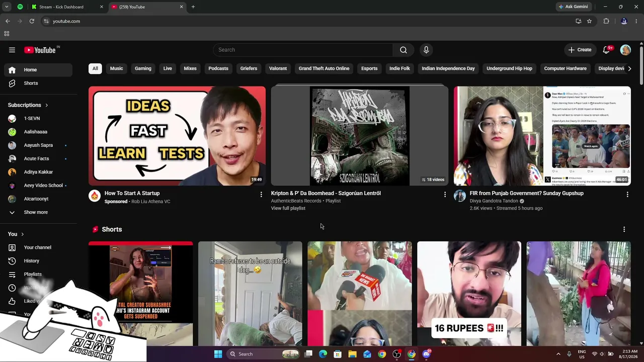The image size is (644, 362).
Task: Select the Underground Hip Hop chip
Action: (x=509, y=68)
